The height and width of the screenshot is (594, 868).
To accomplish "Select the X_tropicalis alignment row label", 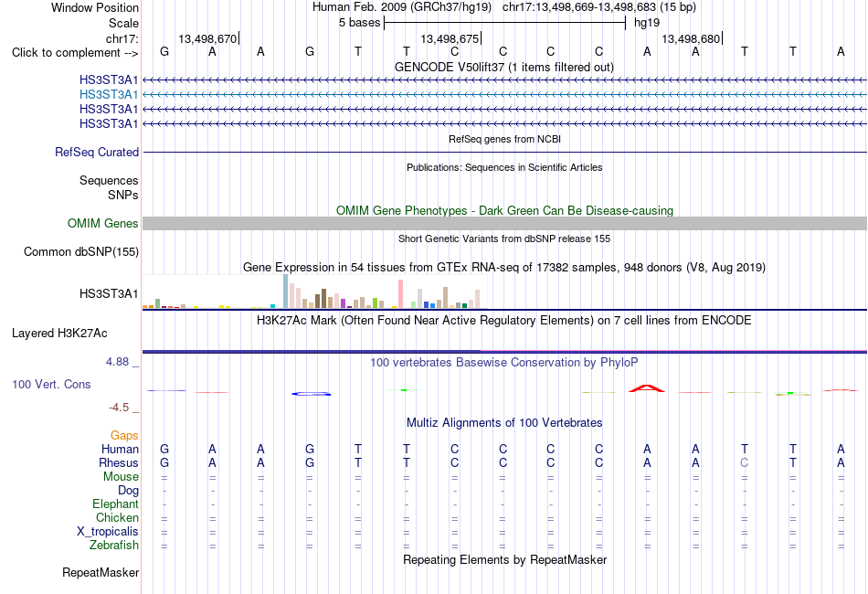I will (x=108, y=532).
